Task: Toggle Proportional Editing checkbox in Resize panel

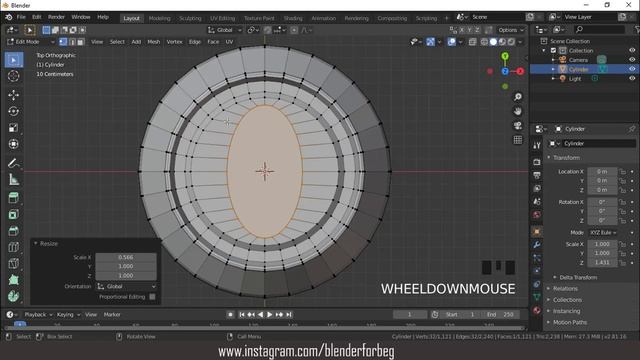Action: (152, 297)
